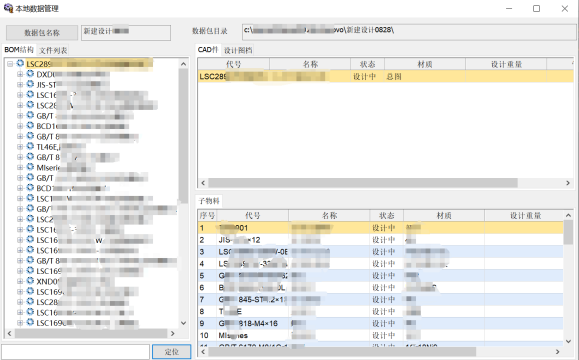Click the TL46E node part icon
This screenshot has width=579, height=360.
pyautogui.click(x=30, y=146)
